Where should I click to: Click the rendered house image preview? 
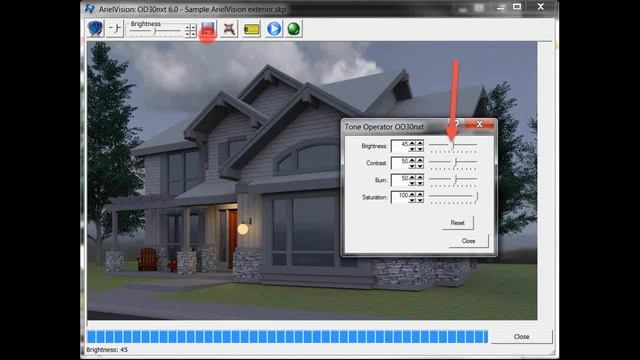coord(312,180)
